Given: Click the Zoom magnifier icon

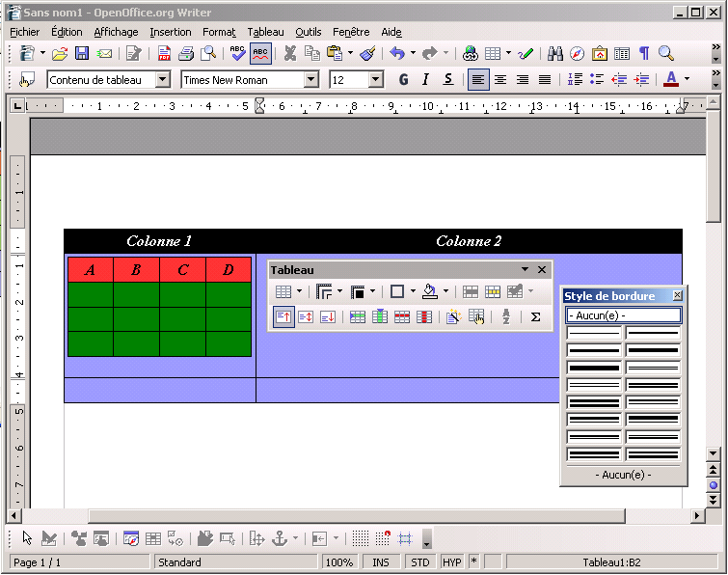Looking at the screenshot, I should (x=666, y=53).
